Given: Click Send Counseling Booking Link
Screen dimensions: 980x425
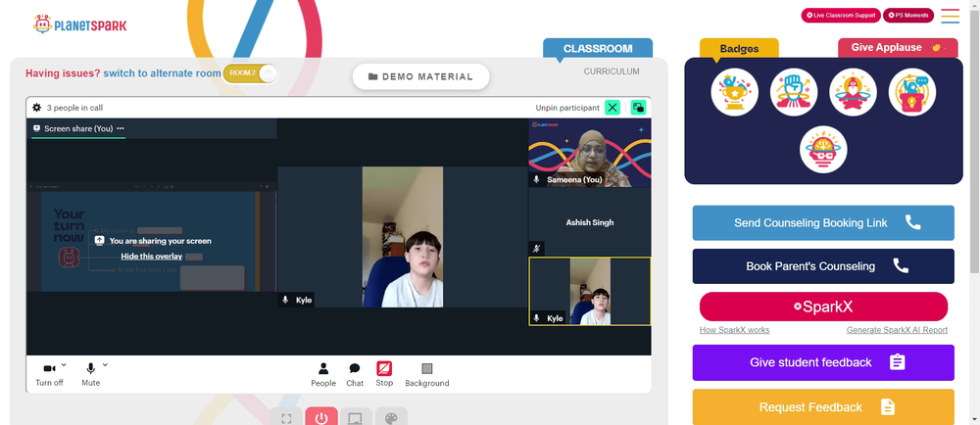Looking at the screenshot, I should tap(823, 223).
